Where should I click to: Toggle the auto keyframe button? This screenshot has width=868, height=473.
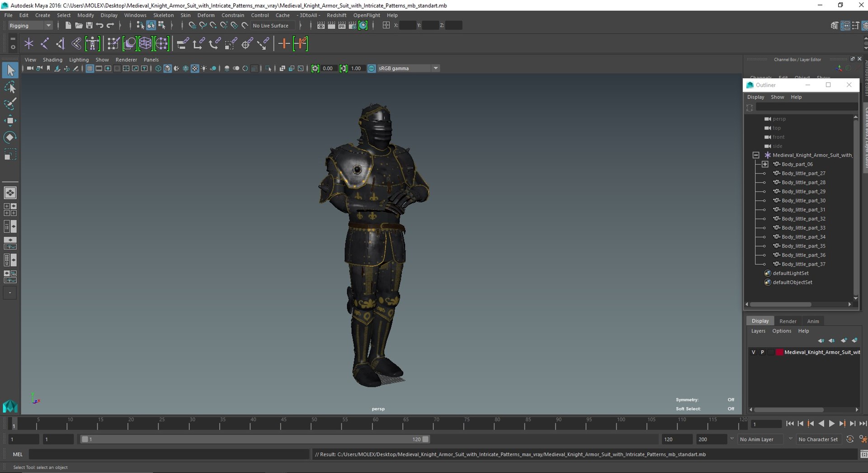pos(850,439)
